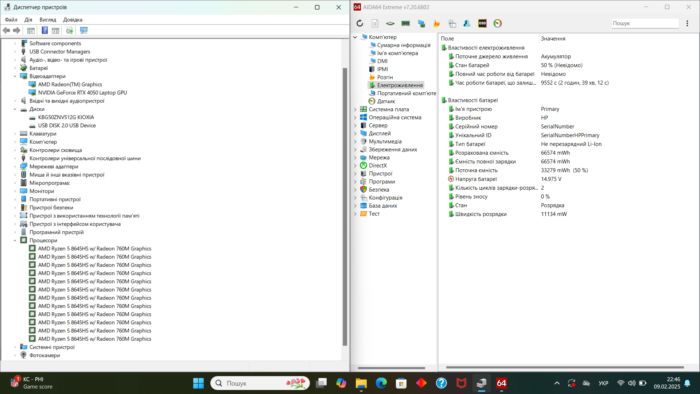Expand the Мережеві адаптери node
This screenshot has width=700, height=394.
pyautogui.click(x=15, y=166)
